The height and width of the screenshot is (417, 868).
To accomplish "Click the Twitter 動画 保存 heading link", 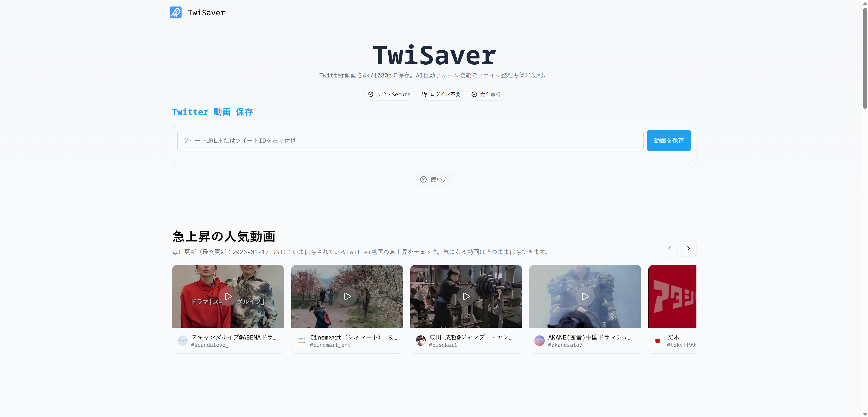I will pos(212,112).
